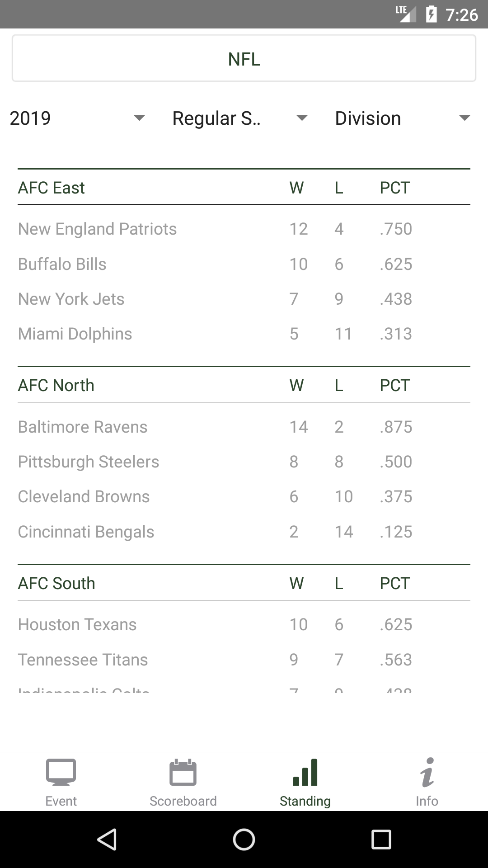Tap the recent apps square button

pos(381,840)
